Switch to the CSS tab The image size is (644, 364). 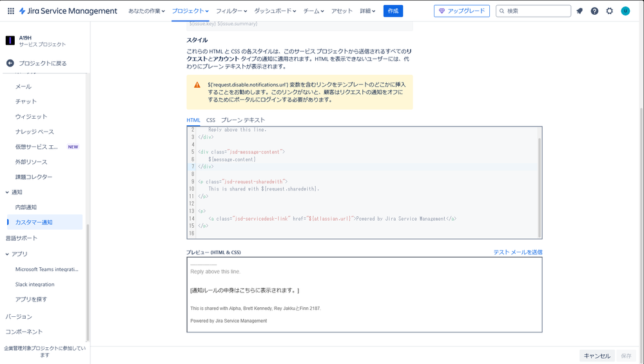tap(211, 120)
